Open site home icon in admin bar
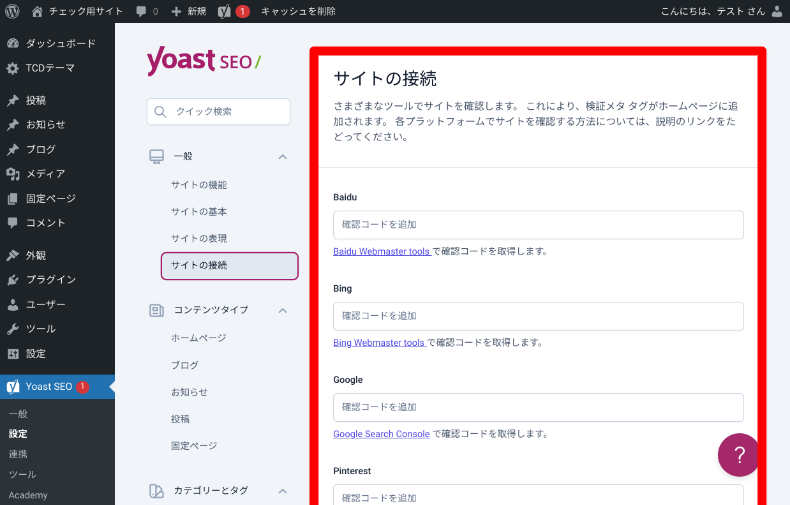The width and height of the screenshot is (790, 505). 37,11
